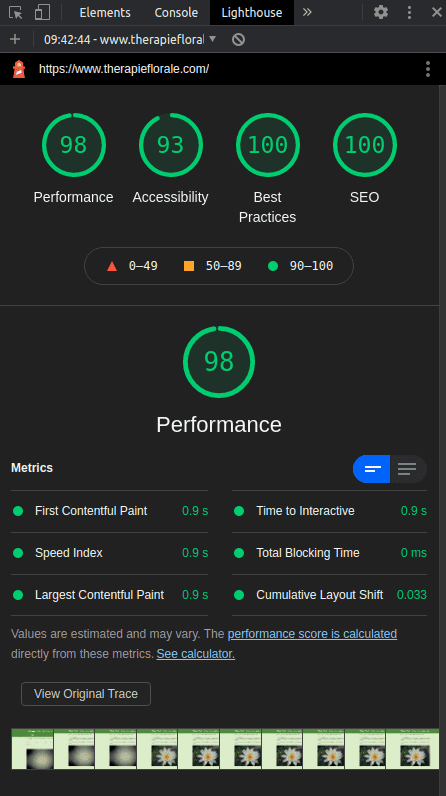The image size is (446, 796).
Task: Switch to the Console tab
Action: [176, 12]
